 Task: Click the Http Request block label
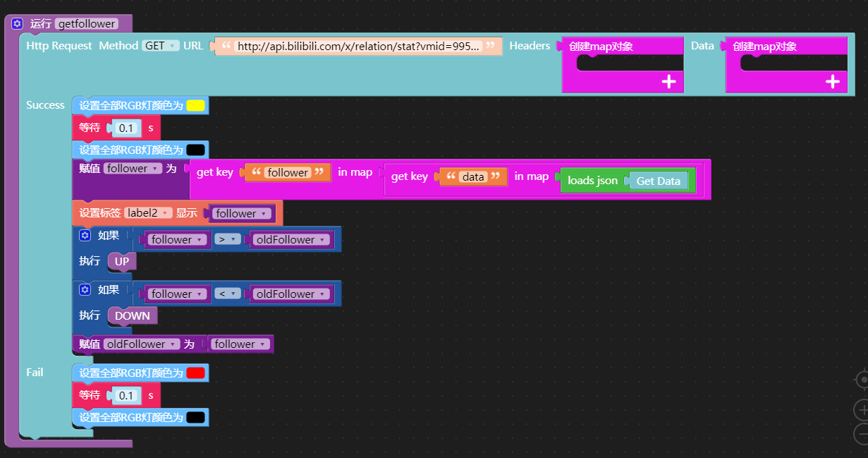(x=59, y=45)
